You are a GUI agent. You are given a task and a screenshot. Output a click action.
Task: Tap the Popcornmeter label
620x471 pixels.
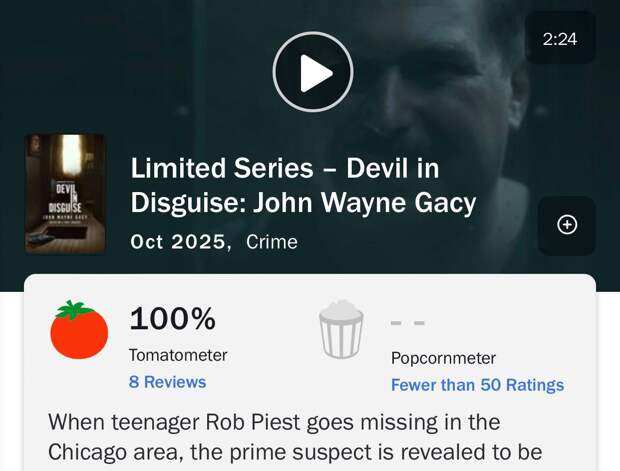[443, 358]
